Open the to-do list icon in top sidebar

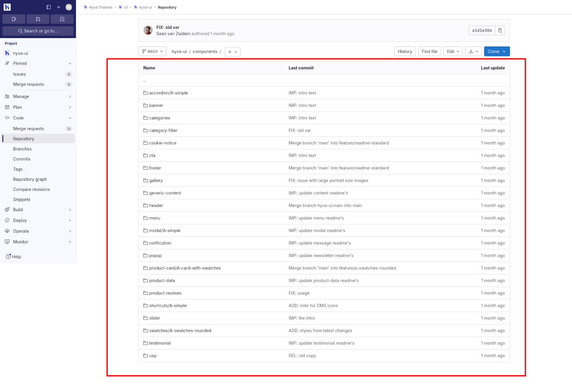tap(62, 19)
